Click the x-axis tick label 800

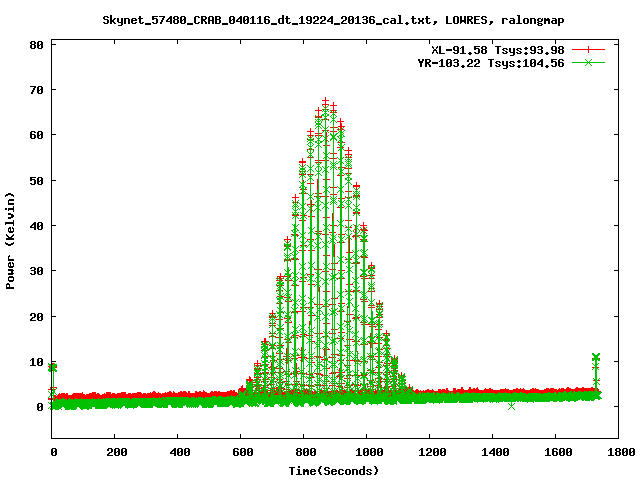pyautogui.click(x=306, y=452)
